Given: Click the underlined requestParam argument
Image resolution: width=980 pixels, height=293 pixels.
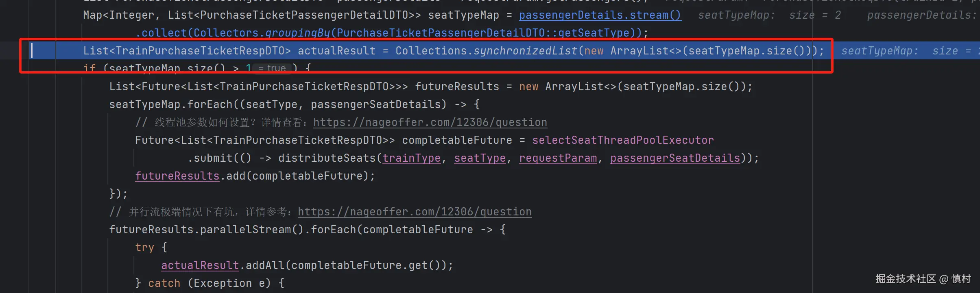Looking at the screenshot, I should [558, 158].
